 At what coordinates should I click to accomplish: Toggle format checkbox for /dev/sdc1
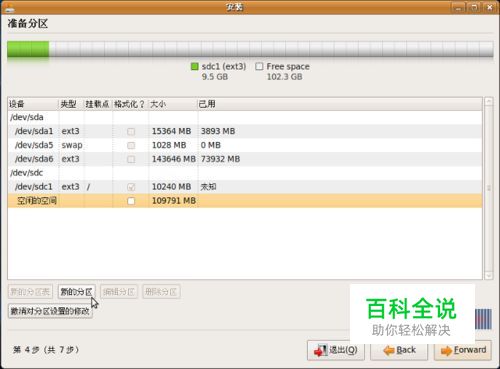tap(131, 187)
